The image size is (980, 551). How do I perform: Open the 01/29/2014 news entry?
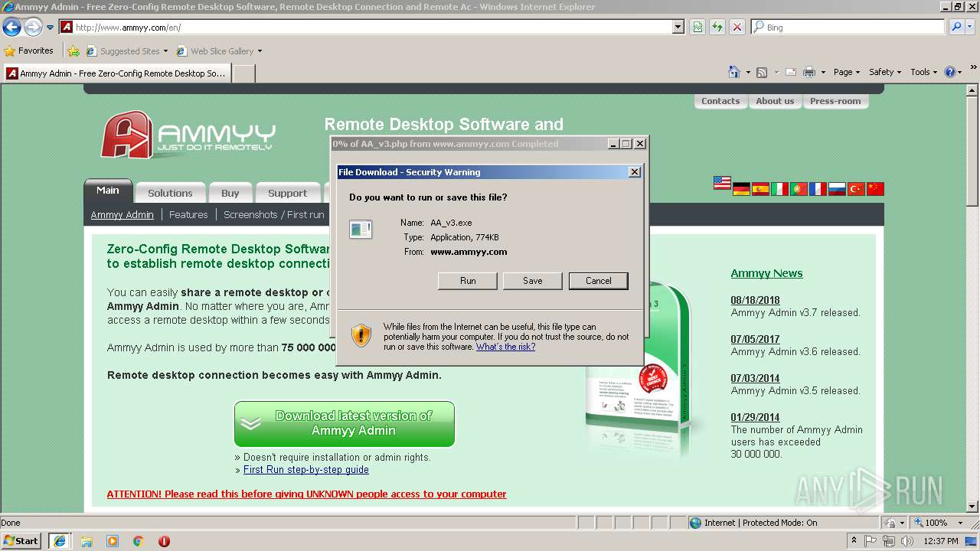tap(755, 417)
